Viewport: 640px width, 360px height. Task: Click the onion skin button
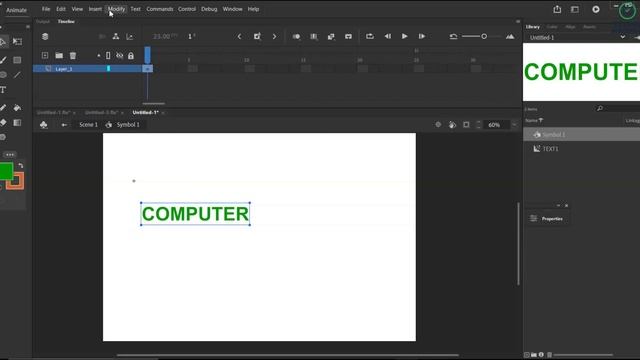point(296,36)
